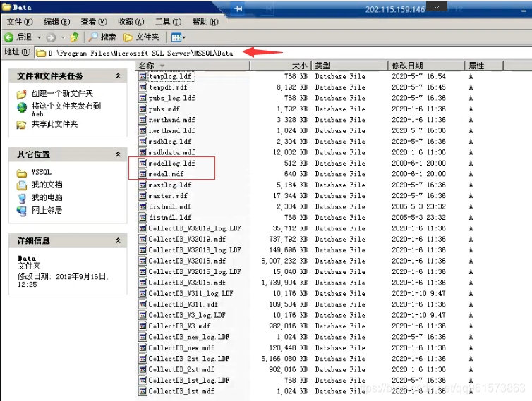The width and height of the screenshot is (532, 401).
Task: Click the Back navigation arrow icon
Action: coord(9,37)
